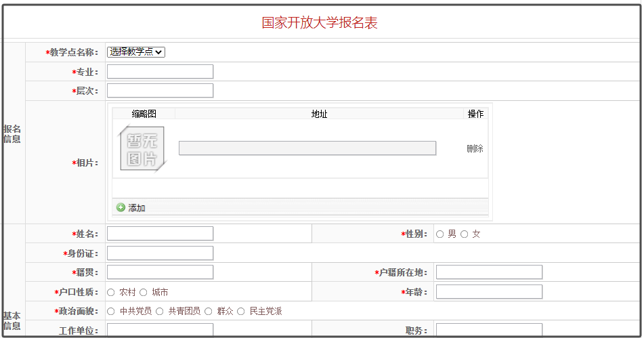The width and height of the screenshot is (644, 338).
Task: Click the 操作 column header
Action: [475, 114]
